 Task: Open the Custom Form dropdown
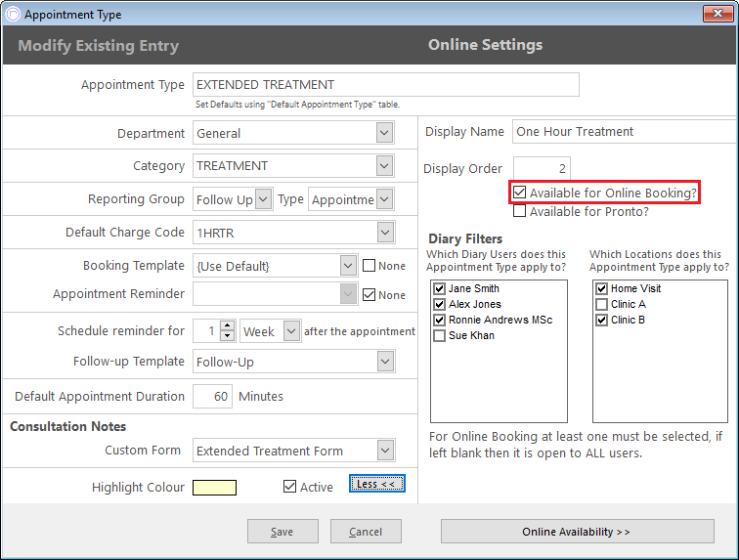(x=385, y=451)
